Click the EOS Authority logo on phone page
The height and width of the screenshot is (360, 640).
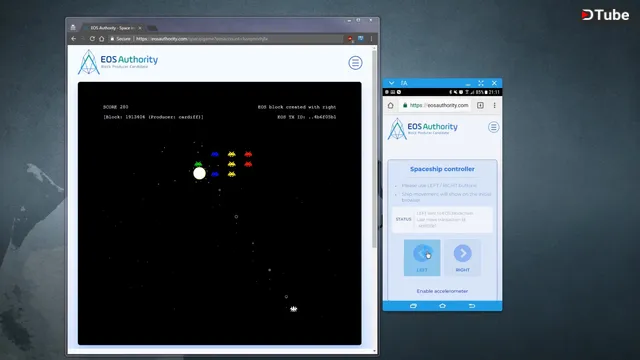click(422, 129)
